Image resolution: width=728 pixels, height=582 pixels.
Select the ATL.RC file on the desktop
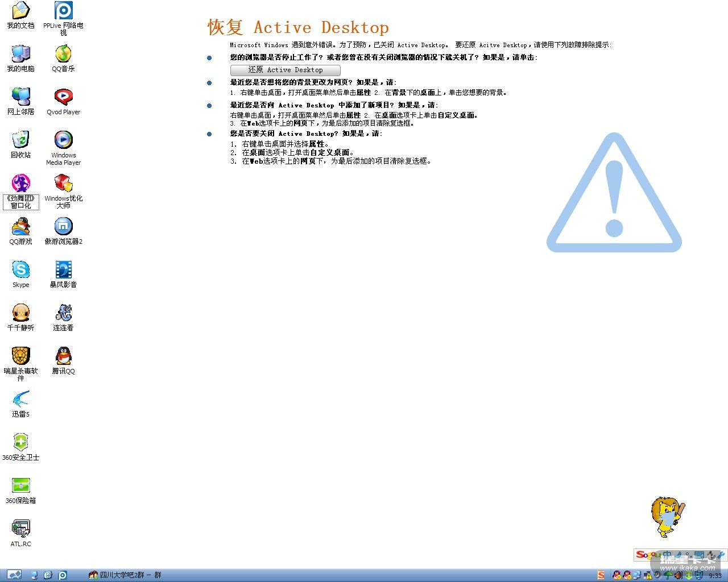point(20,534)
